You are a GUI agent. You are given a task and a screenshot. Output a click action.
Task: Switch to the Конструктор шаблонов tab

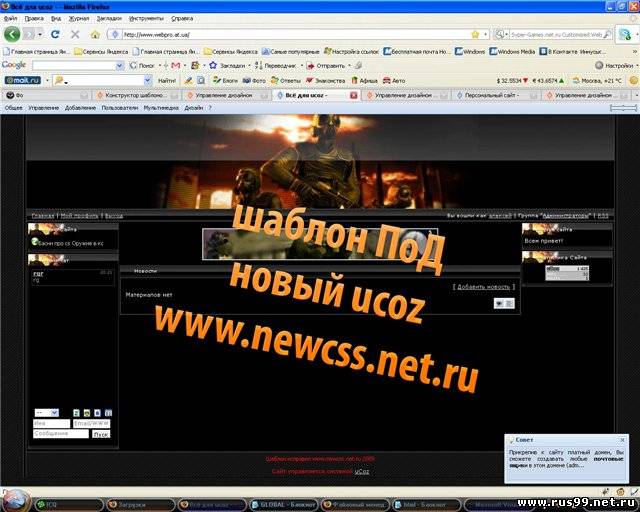tap(136, 95)
